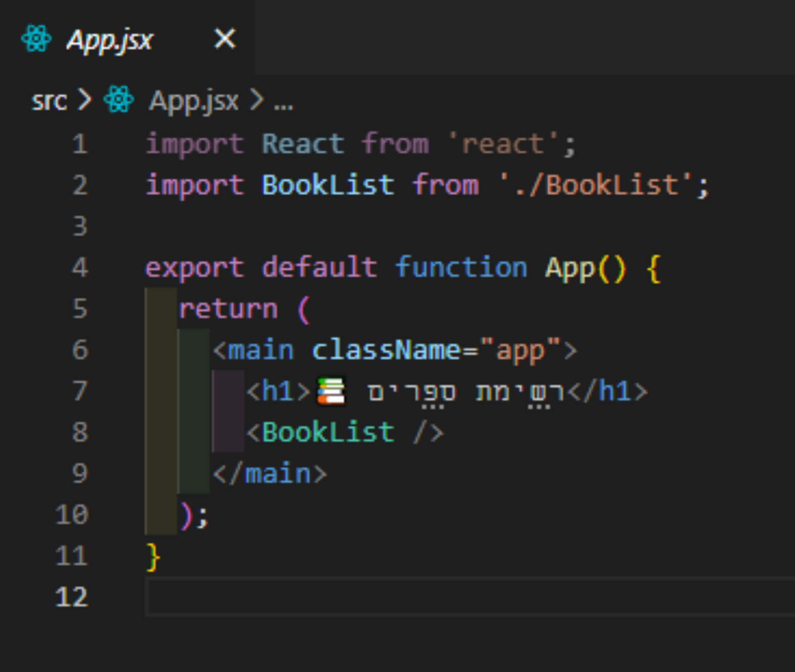
Task: Click the App.jsx breadcrumb item
Action: 194,101
